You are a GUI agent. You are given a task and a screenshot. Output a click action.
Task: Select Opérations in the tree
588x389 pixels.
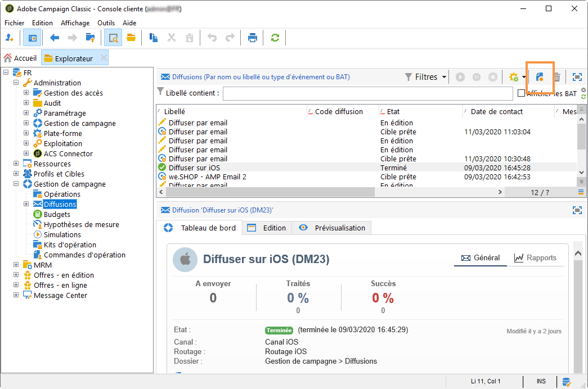click(62, 194)
